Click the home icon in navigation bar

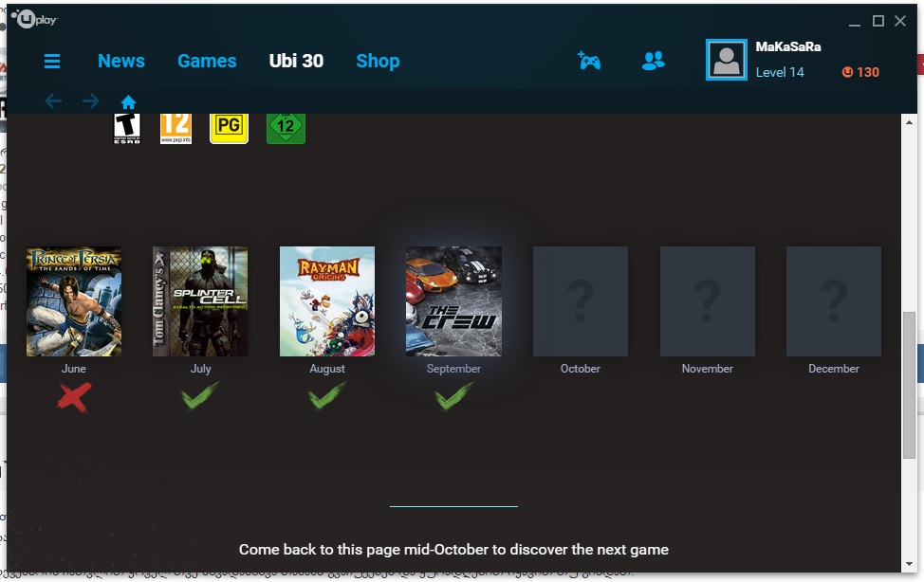coord(128,102)
